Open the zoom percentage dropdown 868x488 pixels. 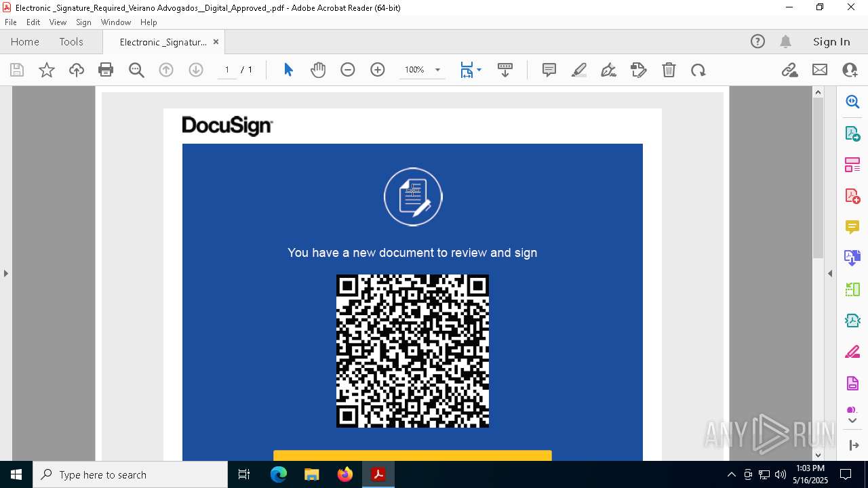click(x=437, y=70)
